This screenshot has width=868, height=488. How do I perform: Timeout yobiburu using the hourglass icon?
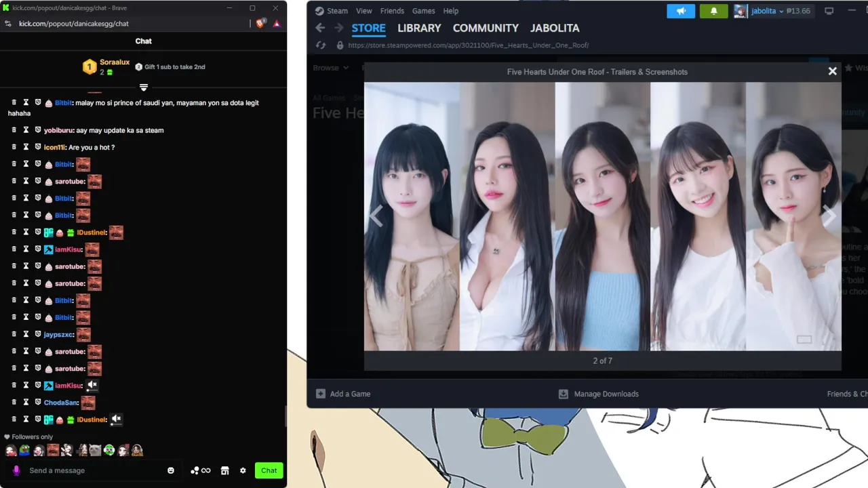point(26,129)
